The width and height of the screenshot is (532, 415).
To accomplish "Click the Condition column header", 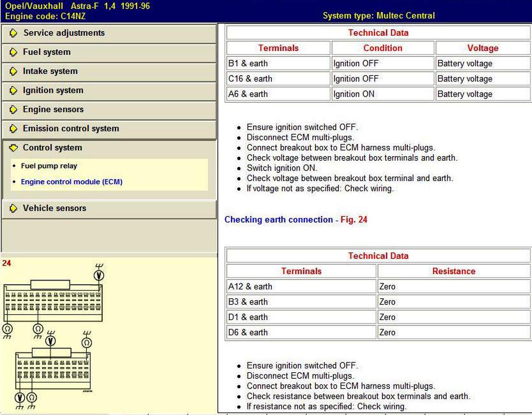I will (x=383, y=48).
